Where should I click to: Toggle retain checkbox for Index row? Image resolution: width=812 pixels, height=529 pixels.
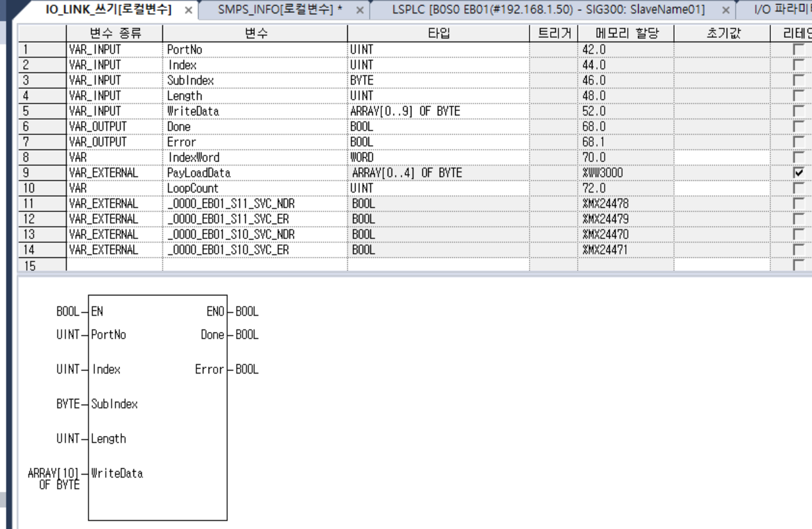tap(798, 64)
